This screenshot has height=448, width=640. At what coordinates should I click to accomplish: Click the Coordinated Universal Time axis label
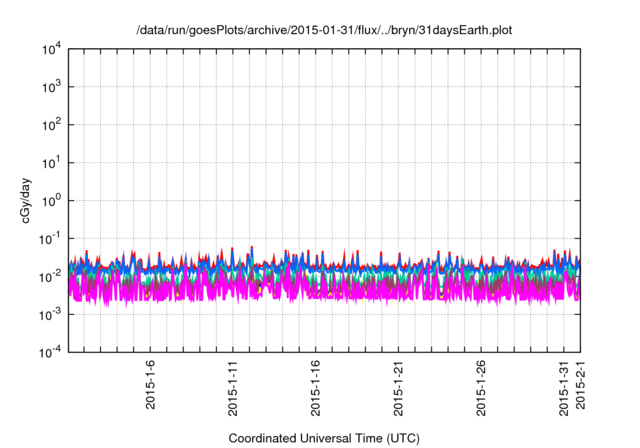coord(324,438)
